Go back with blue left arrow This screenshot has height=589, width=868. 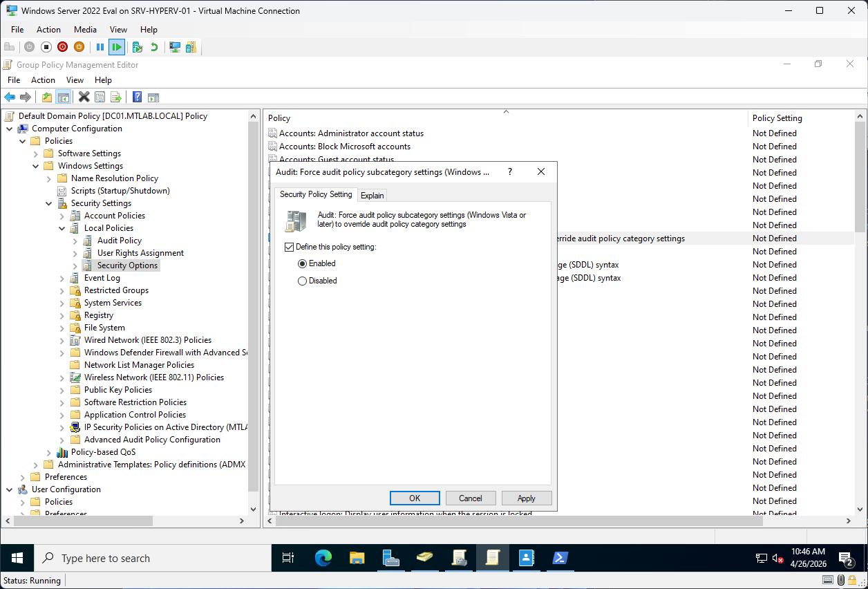[10, 97]
